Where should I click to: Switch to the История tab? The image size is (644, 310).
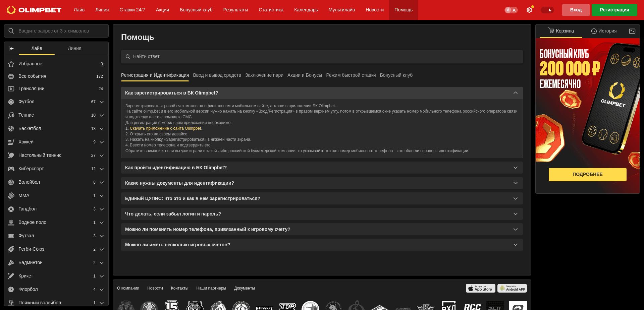[x=603, y=31]
